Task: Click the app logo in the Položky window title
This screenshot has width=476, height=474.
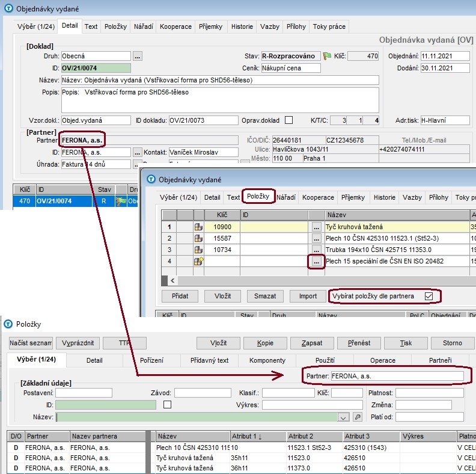Action: coord(8,324)
